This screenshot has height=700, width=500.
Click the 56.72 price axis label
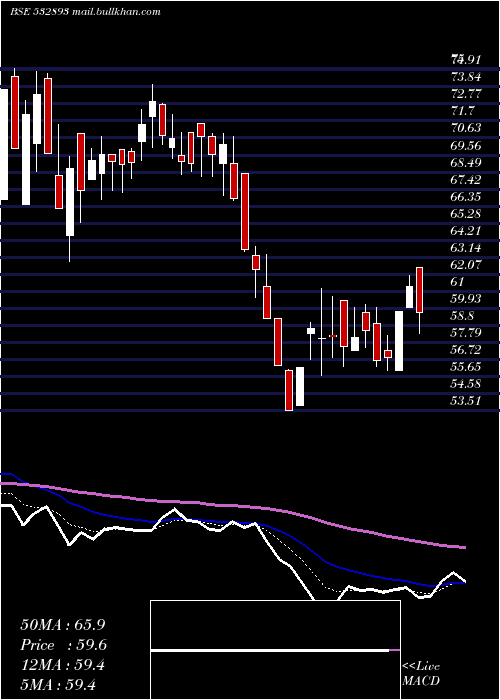coord(467,350)
